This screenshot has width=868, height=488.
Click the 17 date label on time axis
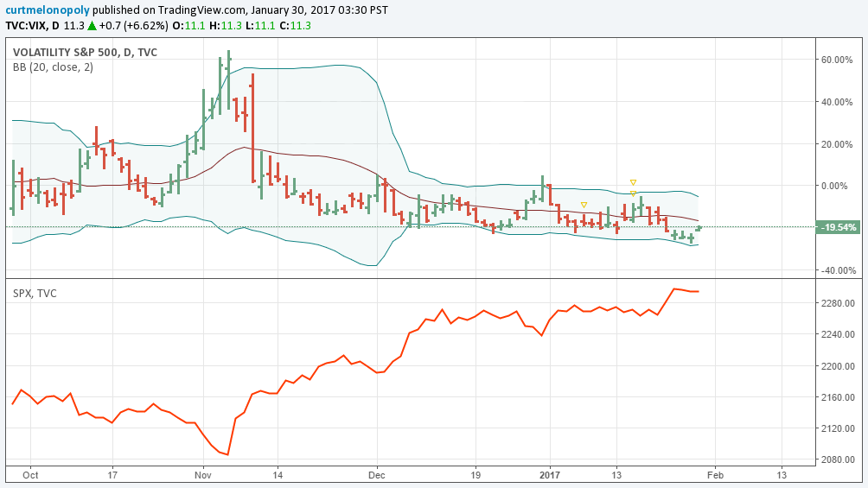pos(112,475)
